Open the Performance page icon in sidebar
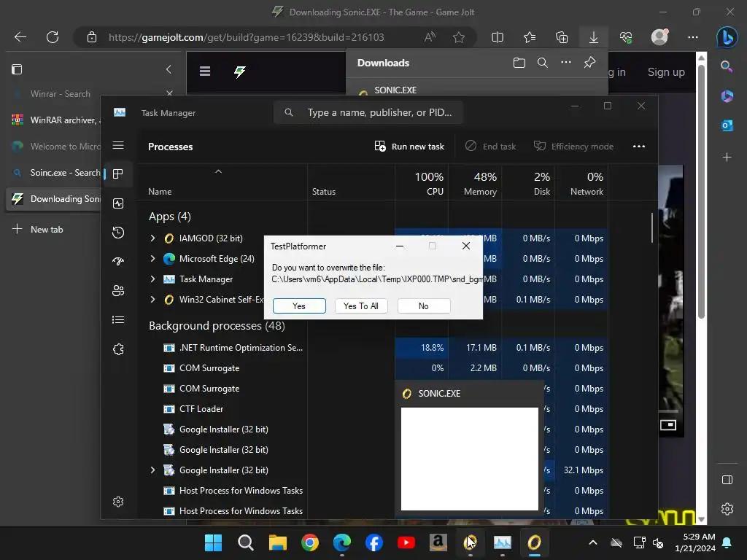Viewport: 747px width, 560px height. [x=118, y=203]
